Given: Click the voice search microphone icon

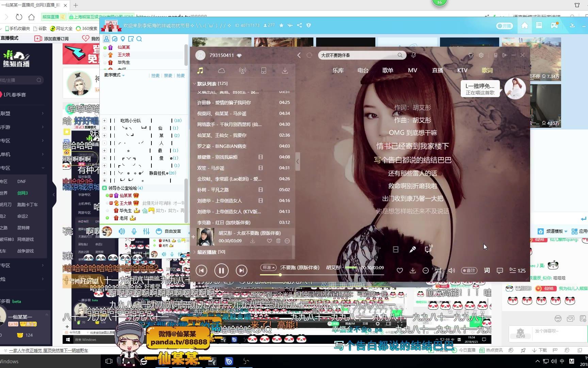Looking at the screenshot, I should click(414, 55).
